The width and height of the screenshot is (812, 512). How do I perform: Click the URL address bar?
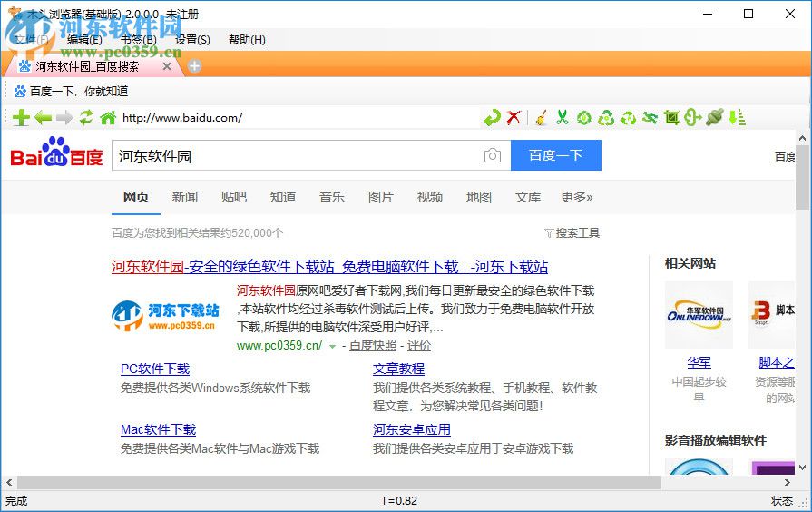[x=298, y=118]
